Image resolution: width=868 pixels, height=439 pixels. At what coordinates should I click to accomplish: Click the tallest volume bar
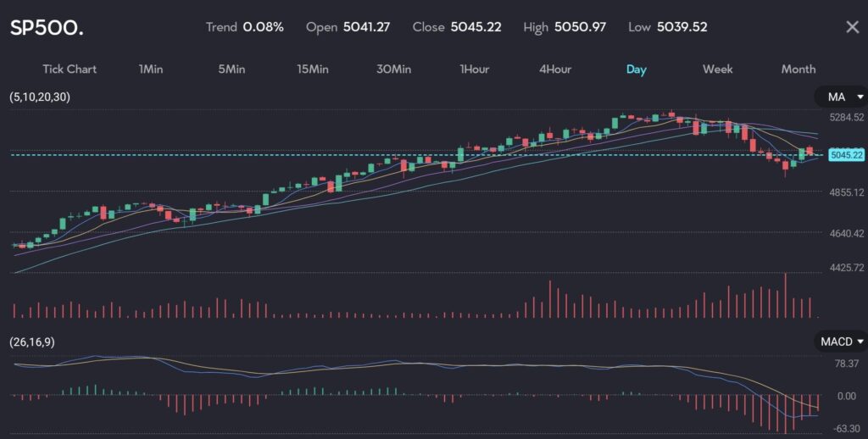coord(786,295)
